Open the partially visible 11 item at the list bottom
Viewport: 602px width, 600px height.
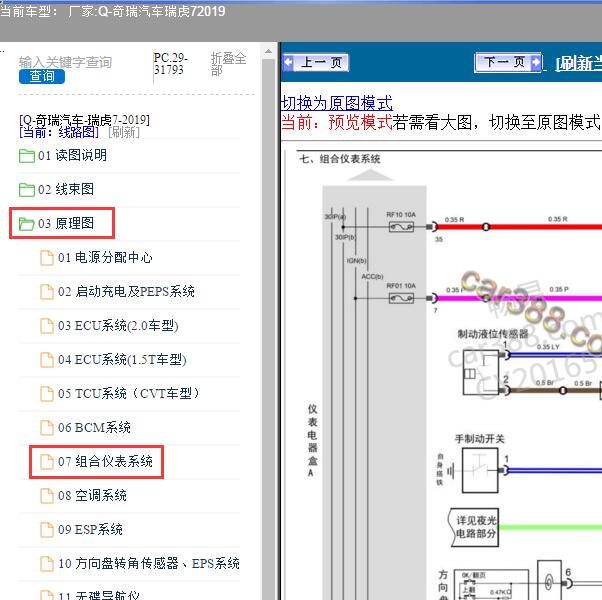(x=99, y=595)
